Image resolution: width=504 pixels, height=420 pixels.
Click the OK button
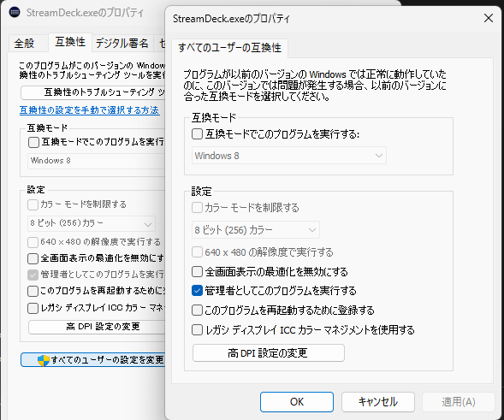point(297,402)
